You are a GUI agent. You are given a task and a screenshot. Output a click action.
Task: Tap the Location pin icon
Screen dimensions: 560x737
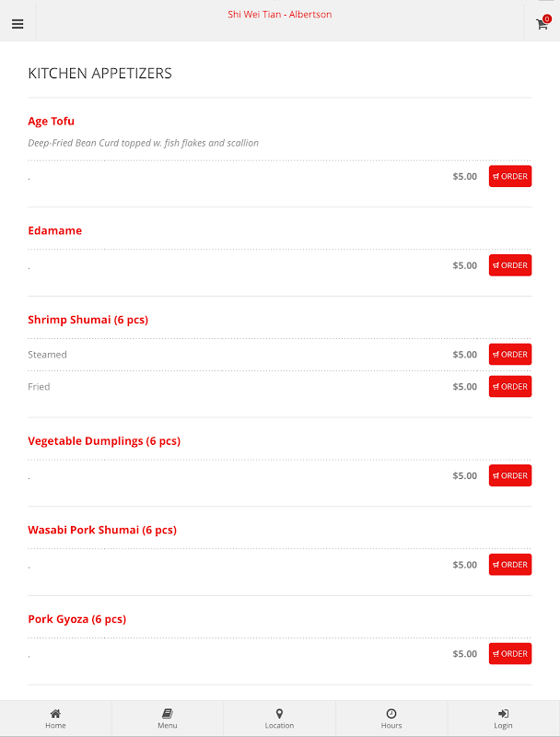click(x=279, y=714)
